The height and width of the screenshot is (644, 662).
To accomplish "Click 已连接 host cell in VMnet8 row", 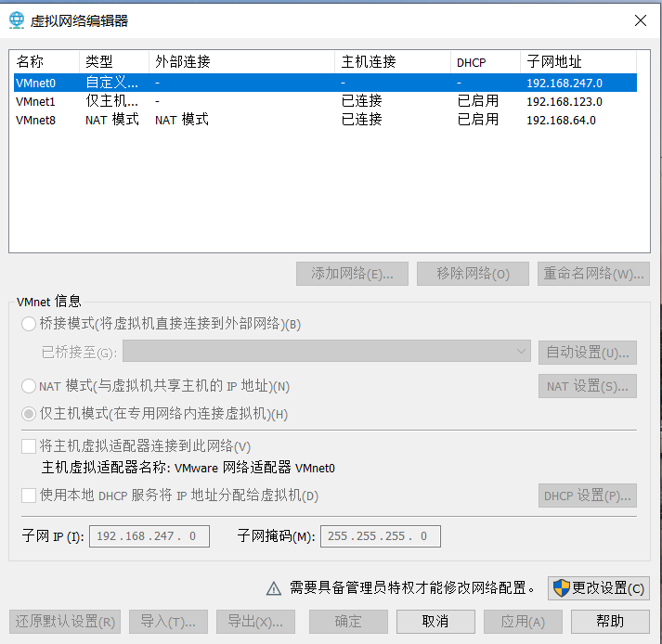I will click(x=362, y=120).
